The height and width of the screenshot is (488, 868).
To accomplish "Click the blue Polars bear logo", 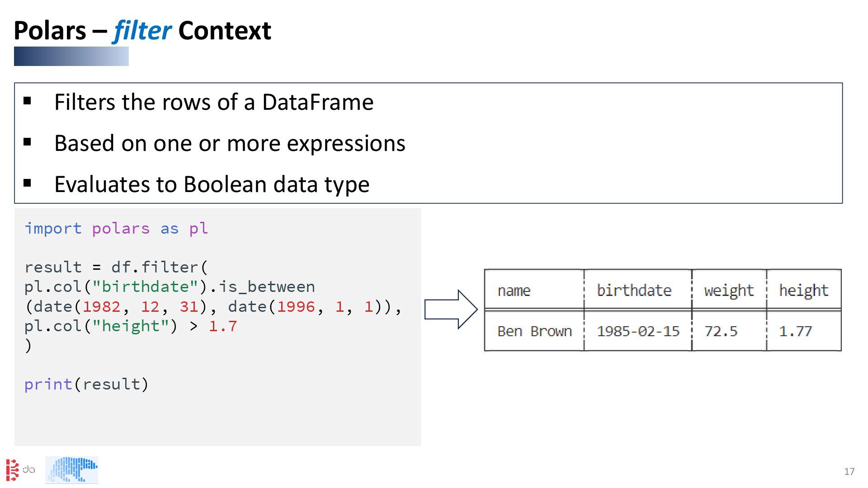I will pyautogui.click(x=71, y=470).
